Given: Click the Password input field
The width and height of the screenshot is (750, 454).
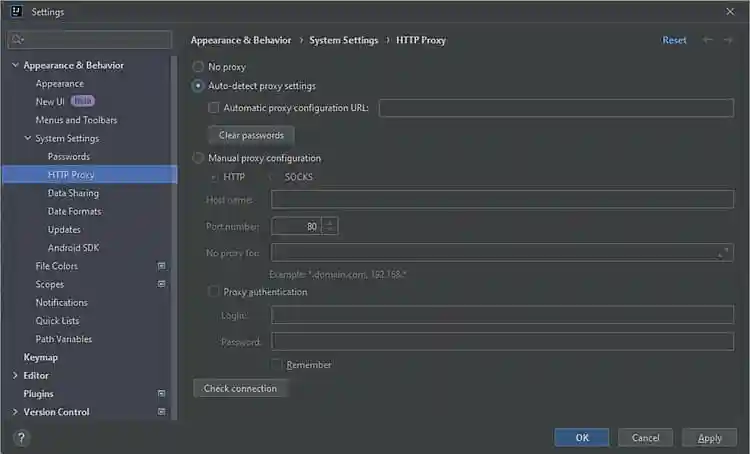Looking at the screenshot, I should click(x=502, y=342).
